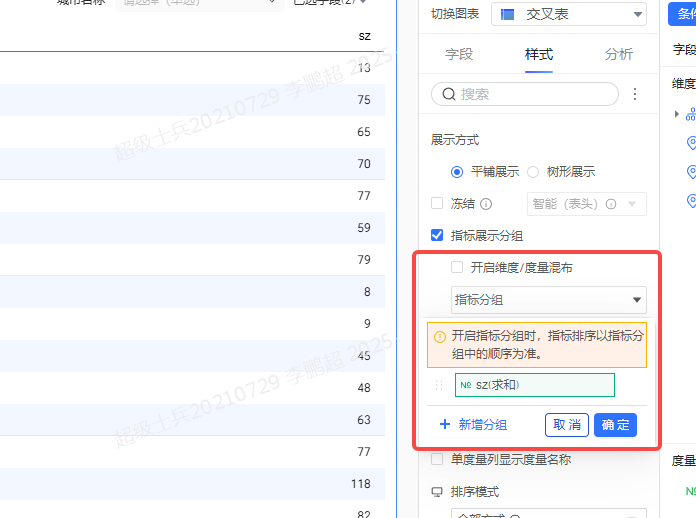This screenshot has width=696, height=518.
Task: Select the 树形展示 radio button
Action: pyautogui.click(x=533, y=172)
